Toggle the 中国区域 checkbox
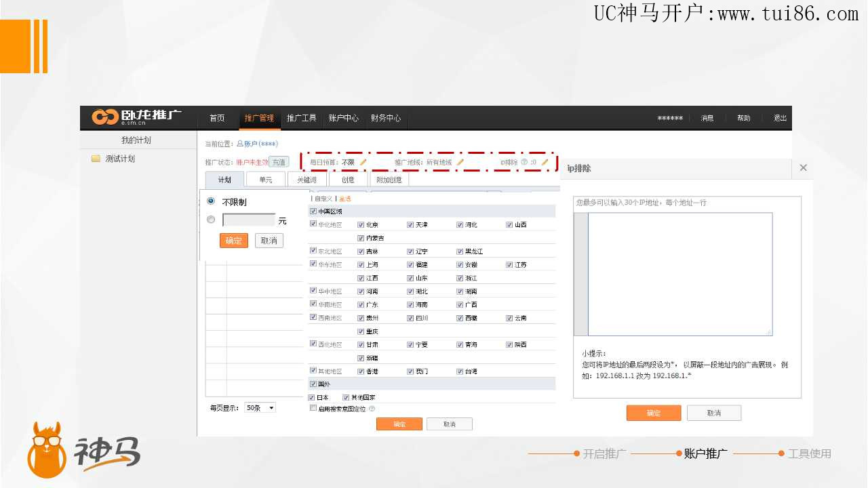868x488 pixels. tap(313, 211)
